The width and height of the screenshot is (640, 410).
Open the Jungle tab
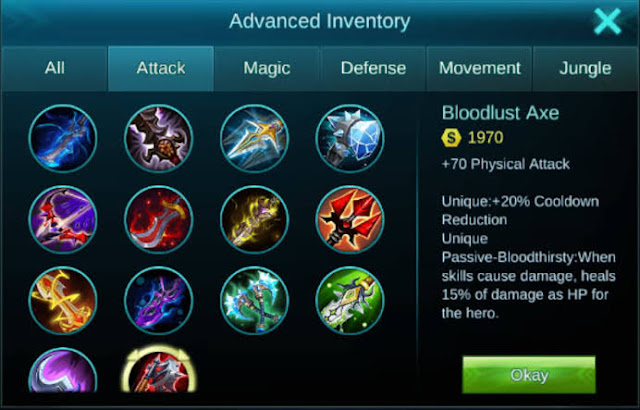585,68
